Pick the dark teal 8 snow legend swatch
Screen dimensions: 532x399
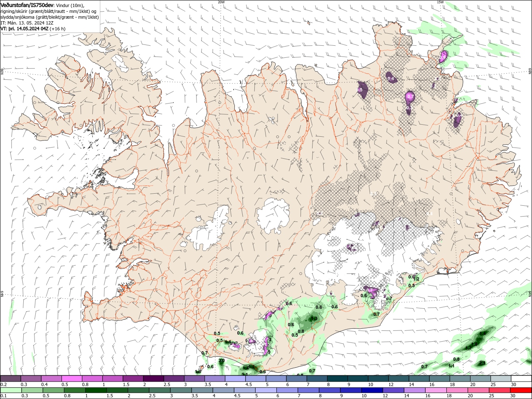tap(337, 378)
